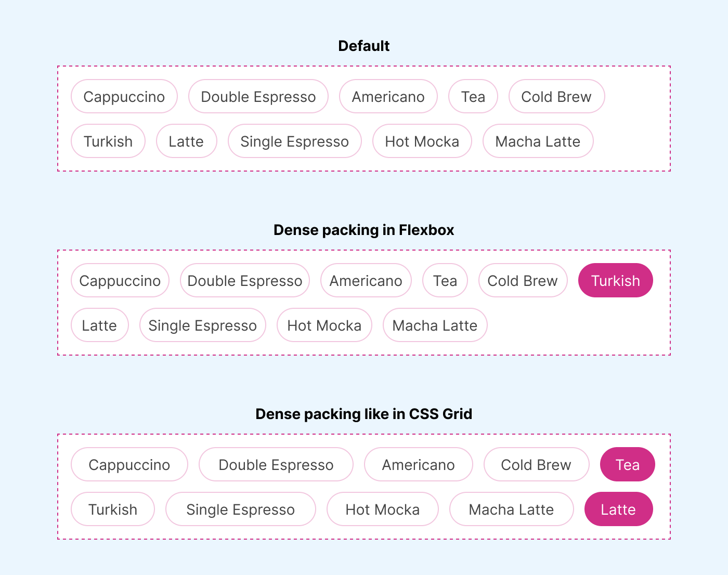Screen dimensions: 728x575
Task: Deselect highlighted Latte chip in CSS Grid section
Action: click(618, 509)
